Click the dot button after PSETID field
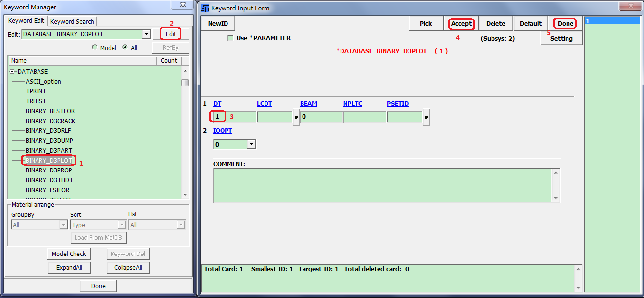The width and height of the screenshot is (644, 298). click(x=426, y=118)
